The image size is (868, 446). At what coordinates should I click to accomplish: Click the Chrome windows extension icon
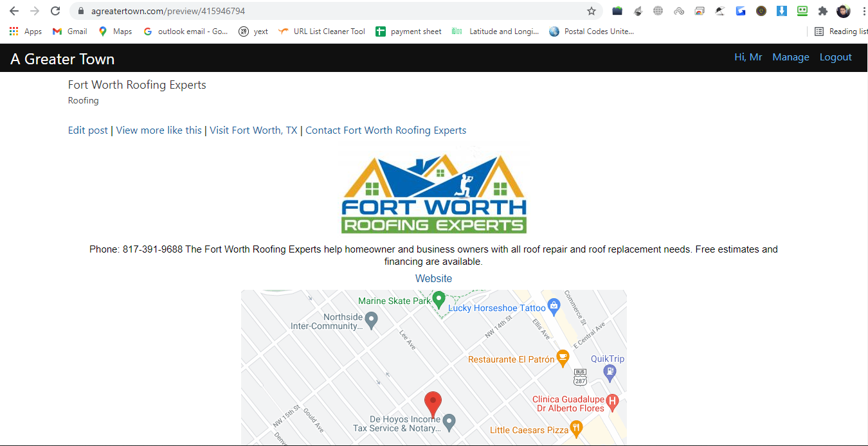(700, 11)
